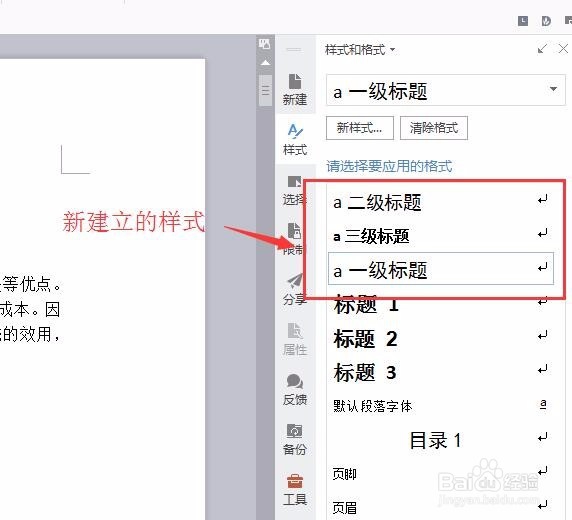Click the D-shaped icon in top bar
572x520 pixels.
point(546,21)
